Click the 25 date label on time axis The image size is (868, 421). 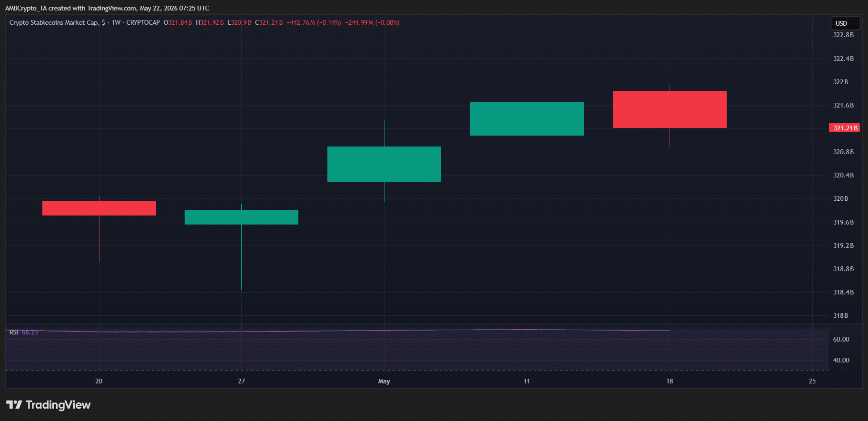812,381
